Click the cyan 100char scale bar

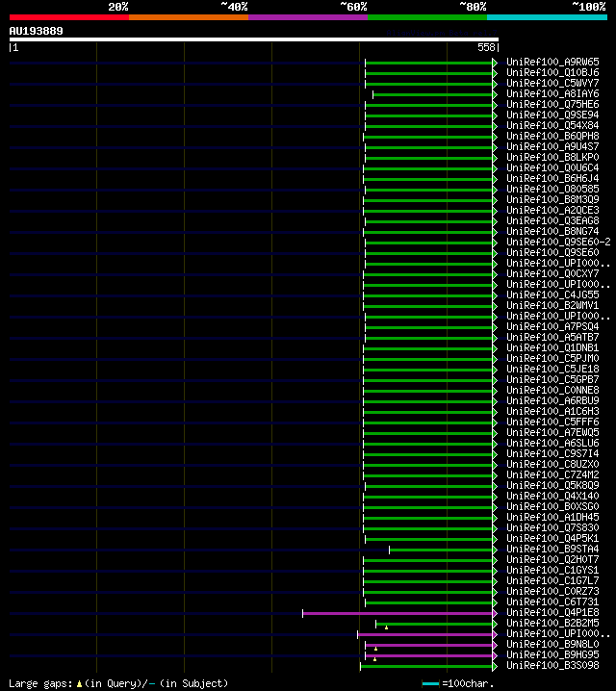[430, 684]
